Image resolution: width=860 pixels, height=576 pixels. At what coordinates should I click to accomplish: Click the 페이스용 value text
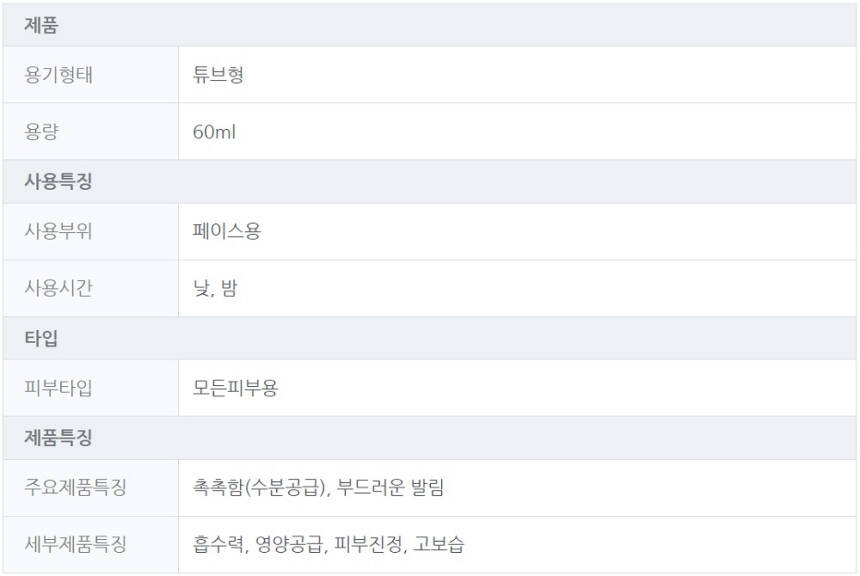[x=227, y=232]
